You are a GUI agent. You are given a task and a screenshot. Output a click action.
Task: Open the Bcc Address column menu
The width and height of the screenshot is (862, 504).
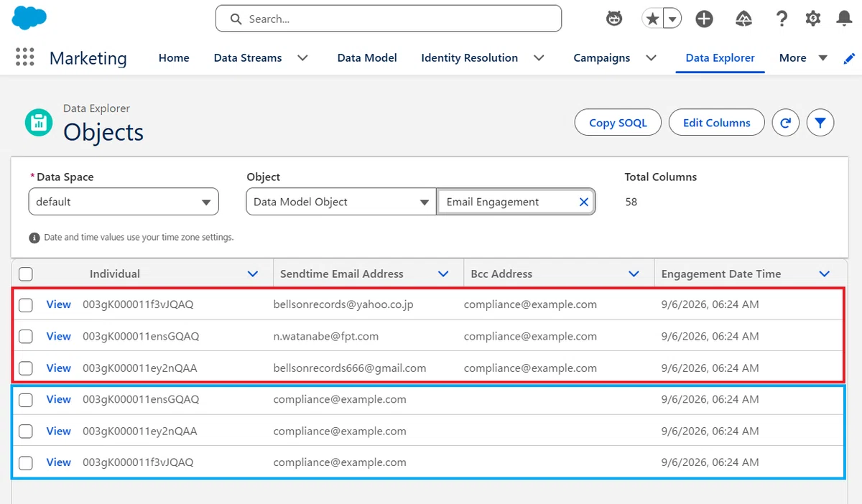point(634,274)
